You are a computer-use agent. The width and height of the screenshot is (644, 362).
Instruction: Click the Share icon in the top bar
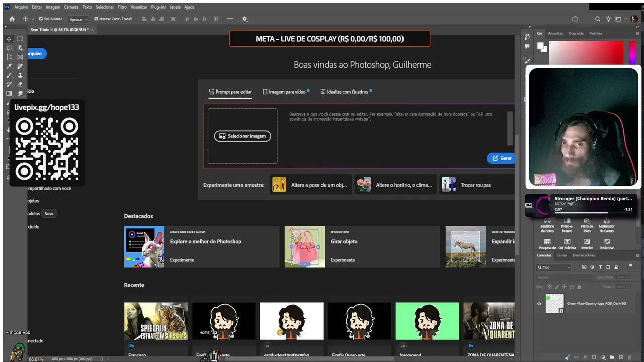point(575,19)
